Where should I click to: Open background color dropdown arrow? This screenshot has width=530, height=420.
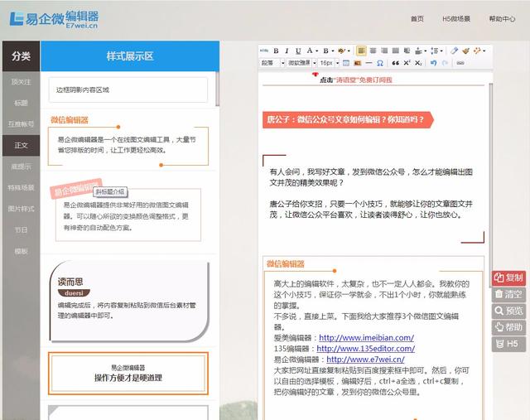point(333,51)
